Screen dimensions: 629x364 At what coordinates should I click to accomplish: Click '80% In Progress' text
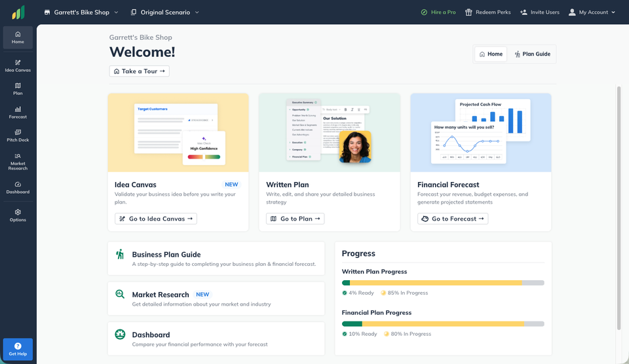tap(411, 334)
